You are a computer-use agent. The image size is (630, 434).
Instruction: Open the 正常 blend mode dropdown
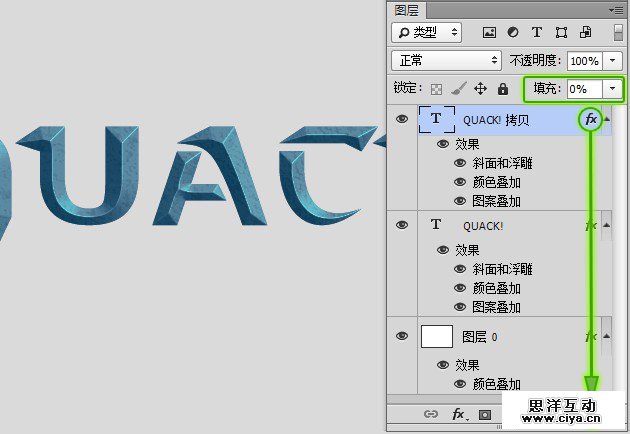[x=446, y=61]
